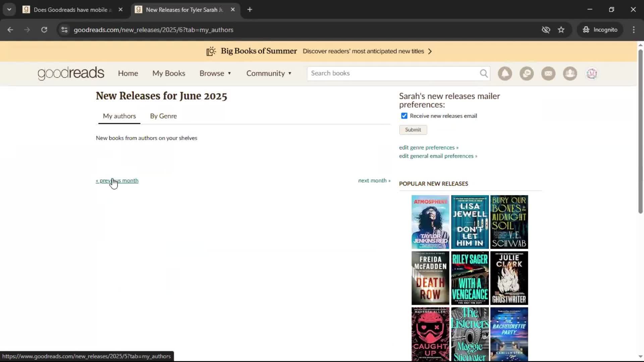
Task: Click the browser address bar URL
Action: (x=153, y=30)
